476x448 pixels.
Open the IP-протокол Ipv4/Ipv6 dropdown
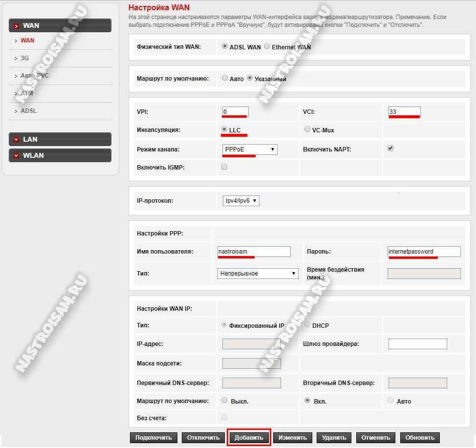238,200
